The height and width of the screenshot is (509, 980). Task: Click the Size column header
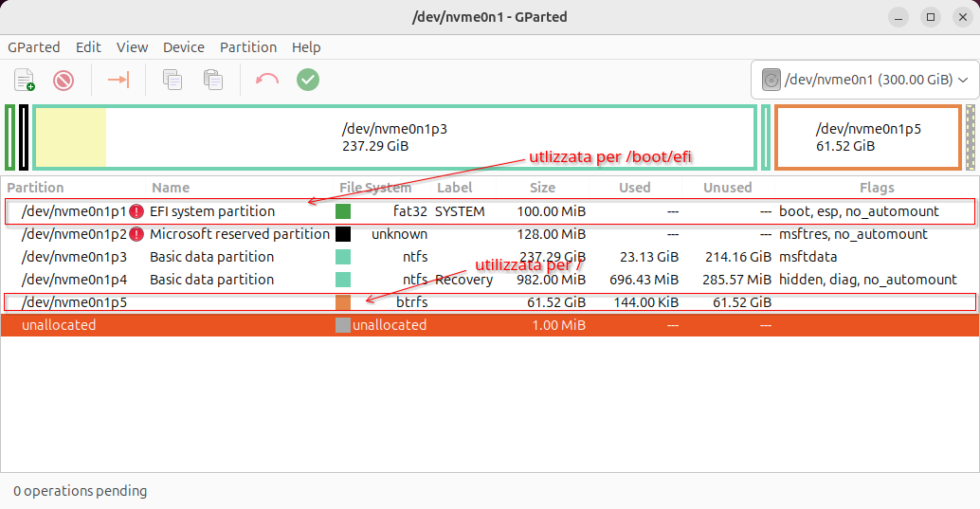542,188
